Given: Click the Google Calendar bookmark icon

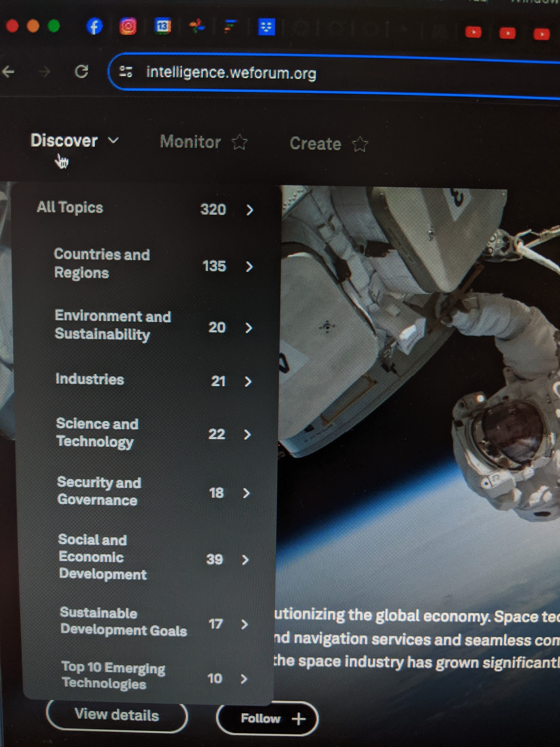Looking at the screenshot, I should click(x=163, y=26).
